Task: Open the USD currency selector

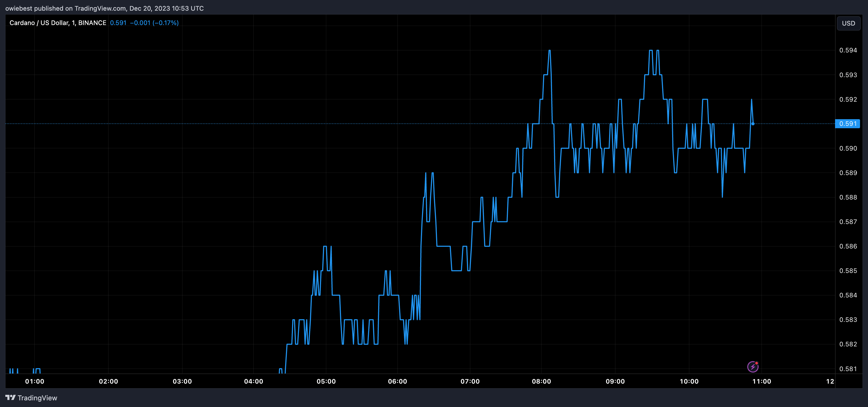Action: click(x=848, y=23)
